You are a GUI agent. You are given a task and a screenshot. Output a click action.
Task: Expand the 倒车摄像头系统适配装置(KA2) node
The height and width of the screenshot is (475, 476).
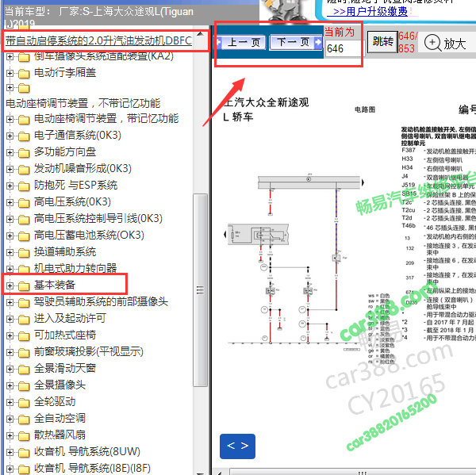point(10,57)
